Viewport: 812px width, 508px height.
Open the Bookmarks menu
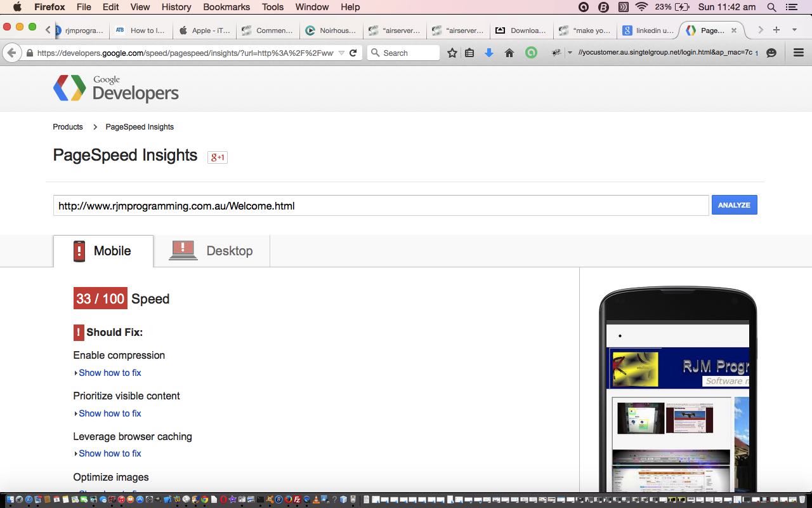point(226,7)
